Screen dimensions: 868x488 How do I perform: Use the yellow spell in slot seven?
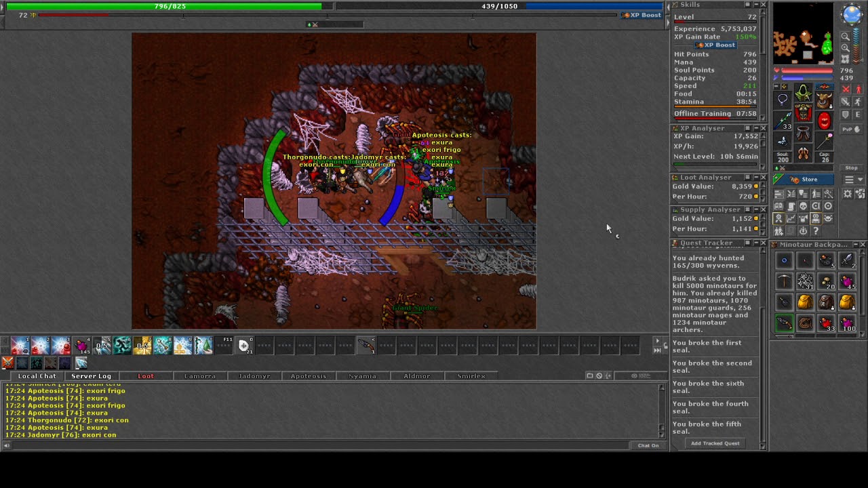[142, 346]
